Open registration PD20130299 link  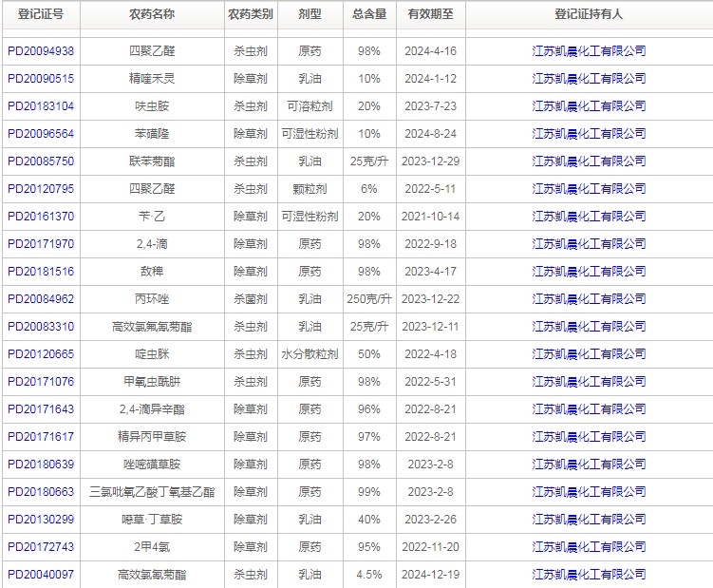(x=41, y=520)
